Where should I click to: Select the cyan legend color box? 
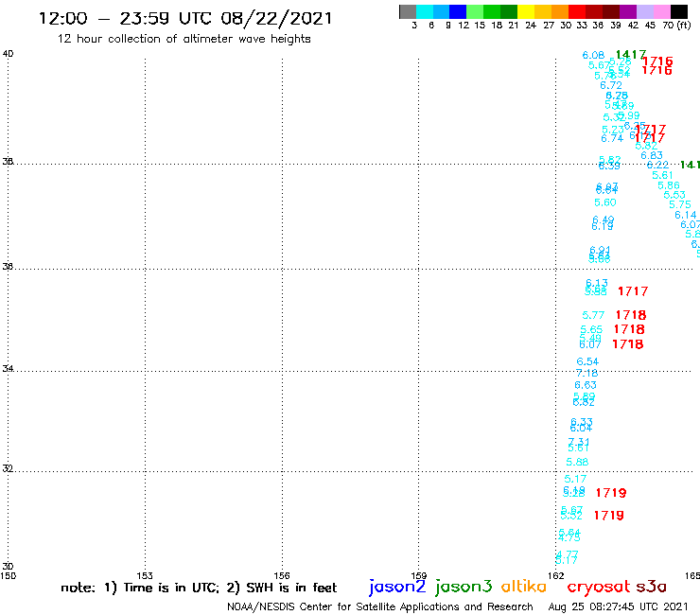425,11
